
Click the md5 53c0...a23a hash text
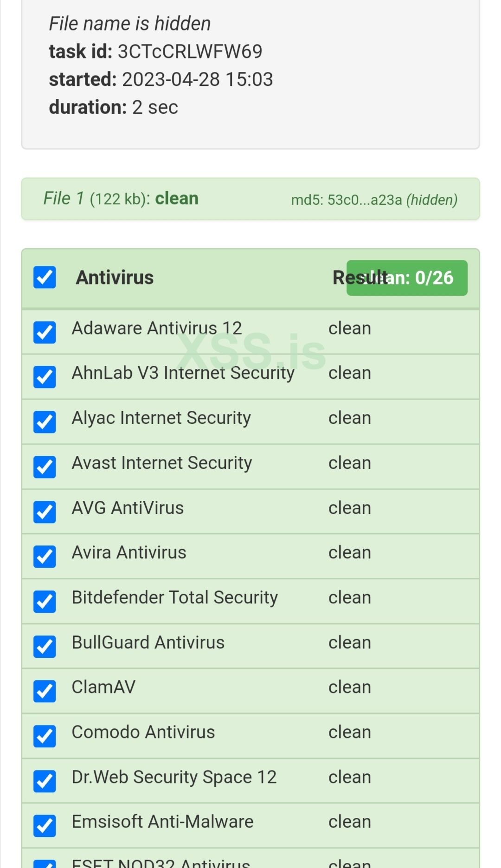pyautogui.click(x=374, y=200)
